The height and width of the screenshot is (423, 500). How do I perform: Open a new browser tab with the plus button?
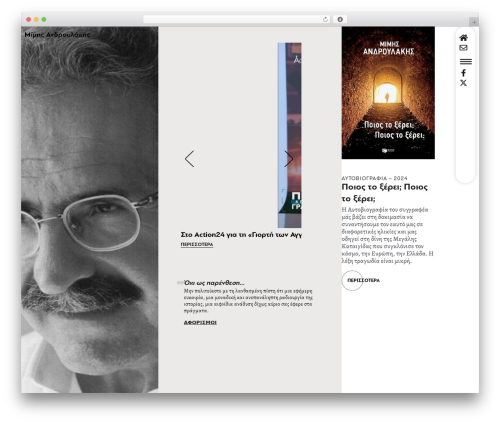click(474, 22)
